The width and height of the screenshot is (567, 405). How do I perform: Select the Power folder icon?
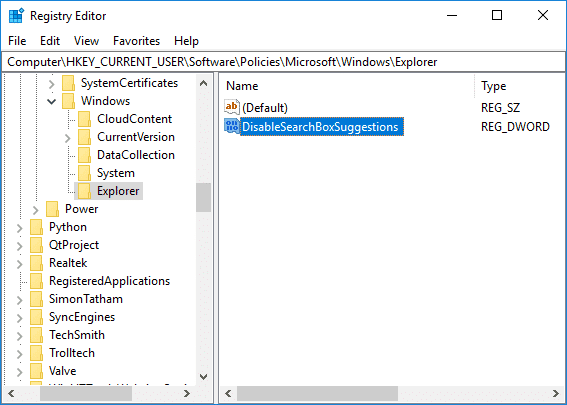pos(52,209)
